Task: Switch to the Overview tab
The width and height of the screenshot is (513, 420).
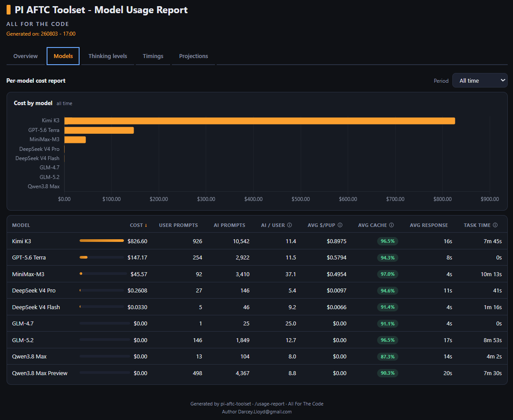Action: pos(25,56)
